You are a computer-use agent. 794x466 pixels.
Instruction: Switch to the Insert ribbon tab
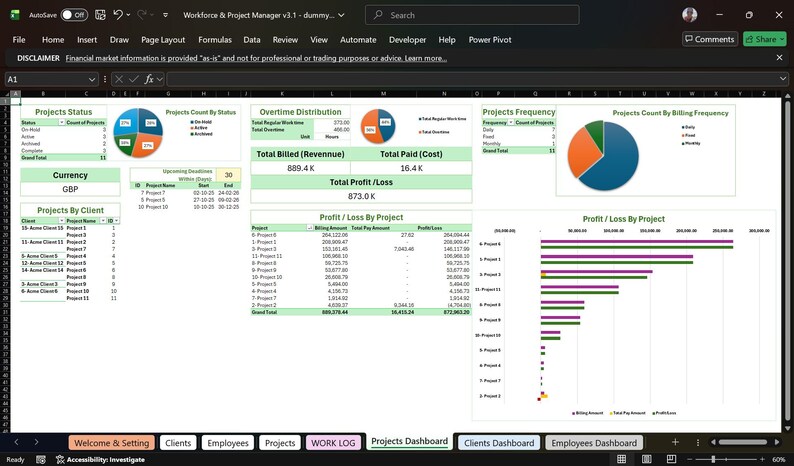(87, 40)
